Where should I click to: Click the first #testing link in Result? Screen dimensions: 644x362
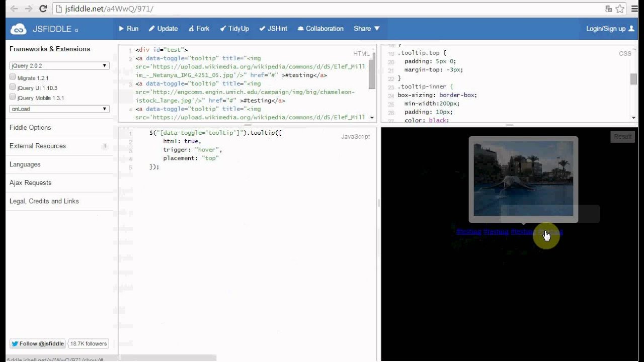tap(469, 232)
